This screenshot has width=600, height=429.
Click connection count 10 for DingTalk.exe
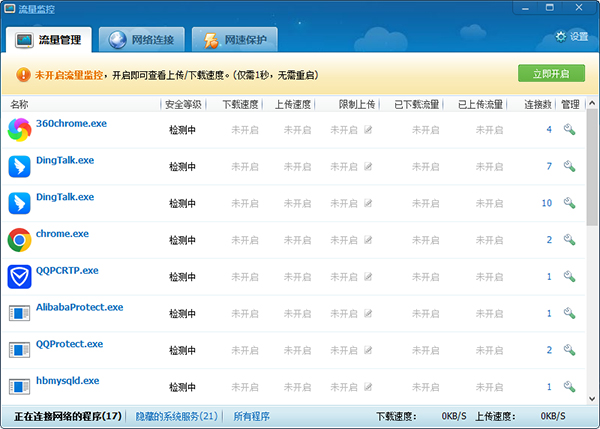pos(547,203)
